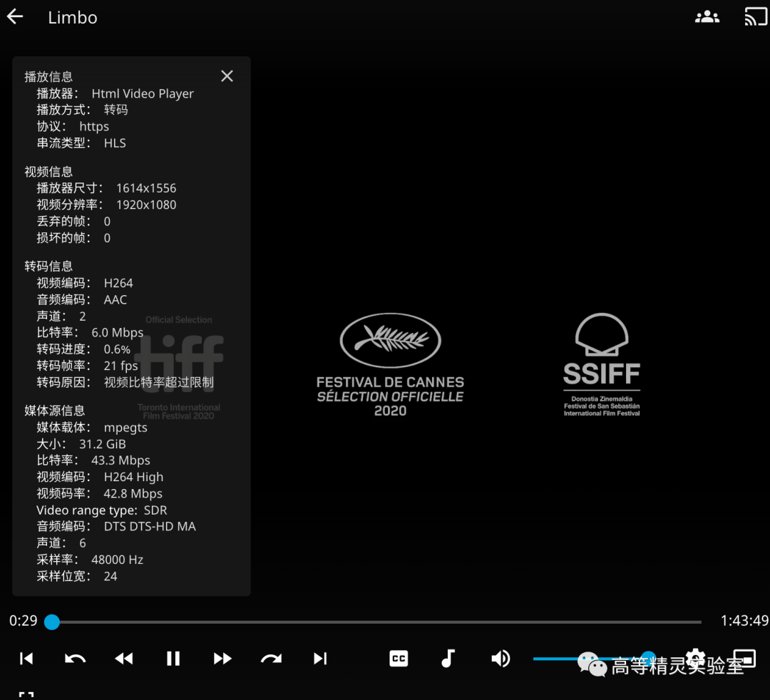The image size is (770, 700).
Task: Open the SyncPlay group icon
Action: coord(707,17)
